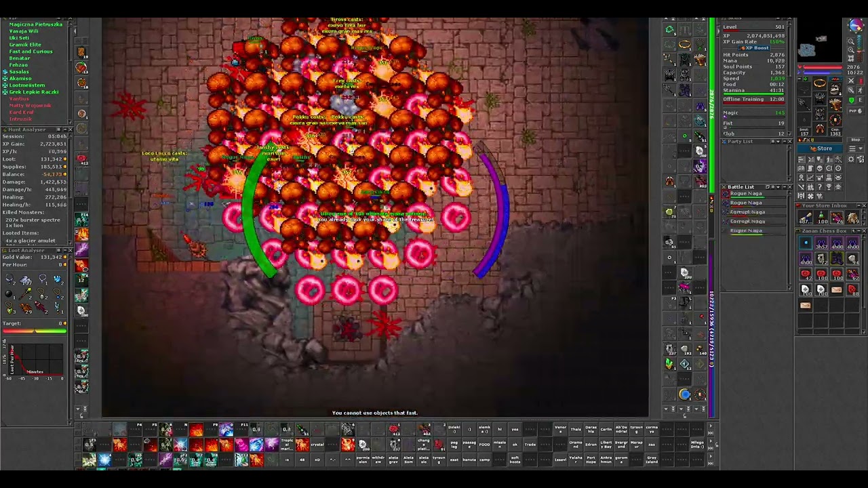Zoom in on the minimap
Screen dimensions: 868x488
851,50
